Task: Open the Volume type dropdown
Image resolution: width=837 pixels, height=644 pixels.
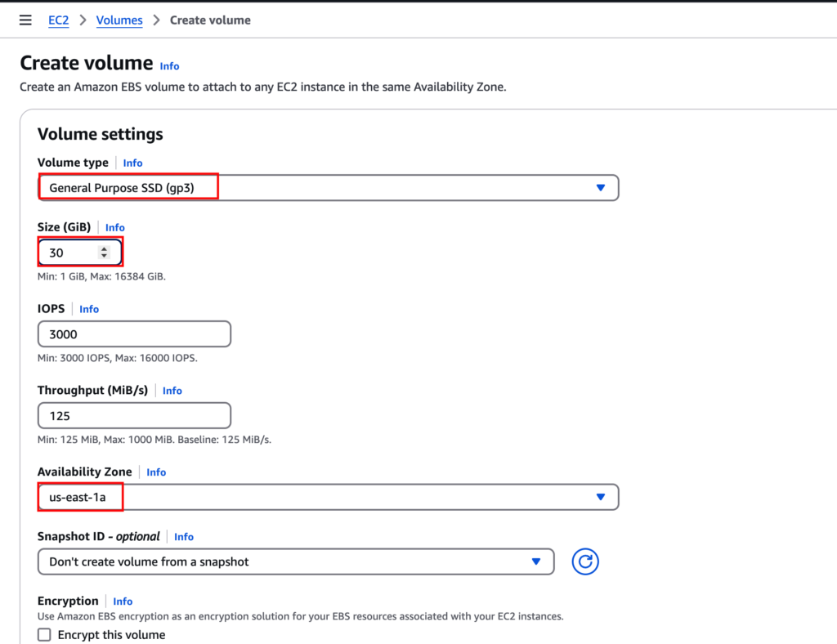Action: 329,188
